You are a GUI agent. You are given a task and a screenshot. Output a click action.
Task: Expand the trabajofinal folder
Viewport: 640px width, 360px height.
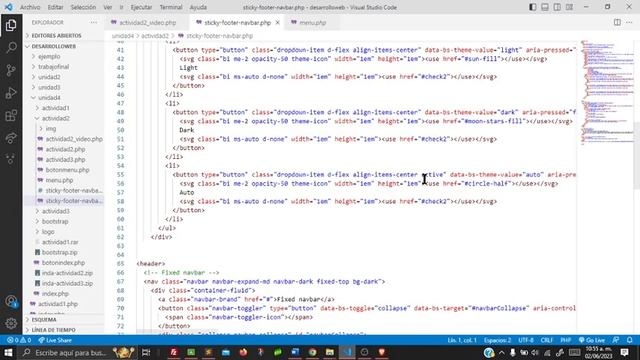coord(53,67)
